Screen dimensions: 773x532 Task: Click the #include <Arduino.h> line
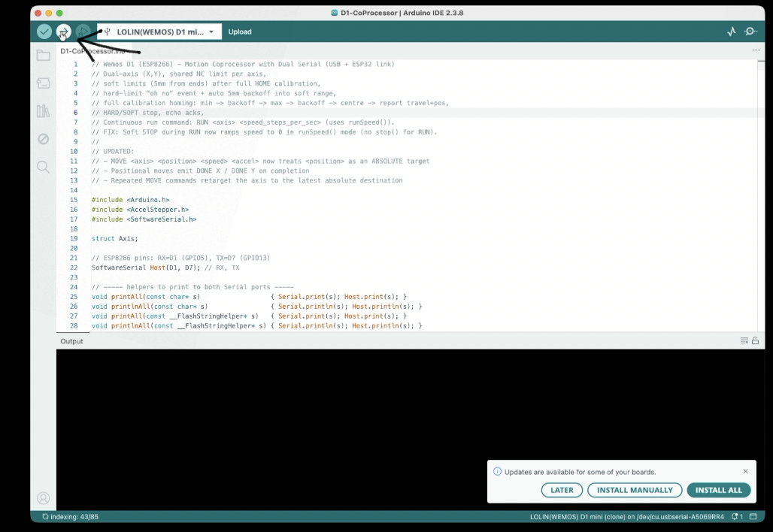tap(131, 200)
